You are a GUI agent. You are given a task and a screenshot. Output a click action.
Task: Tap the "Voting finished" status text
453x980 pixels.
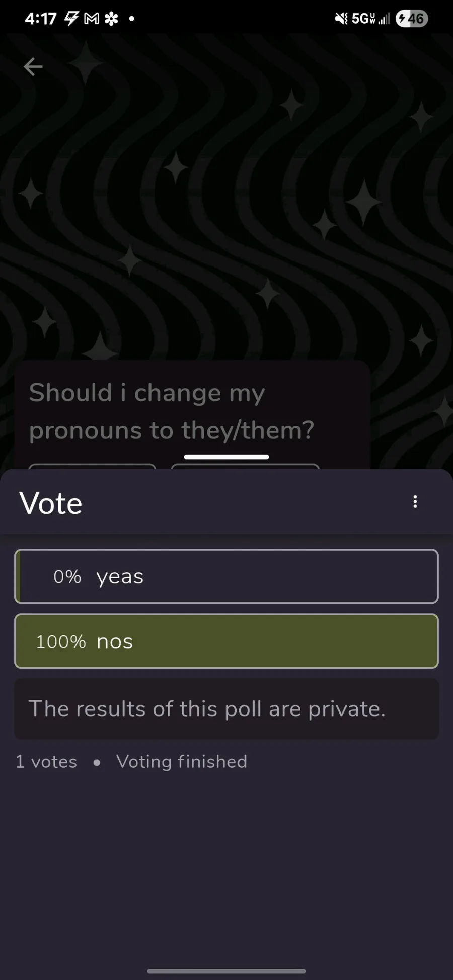coord(182,762)
